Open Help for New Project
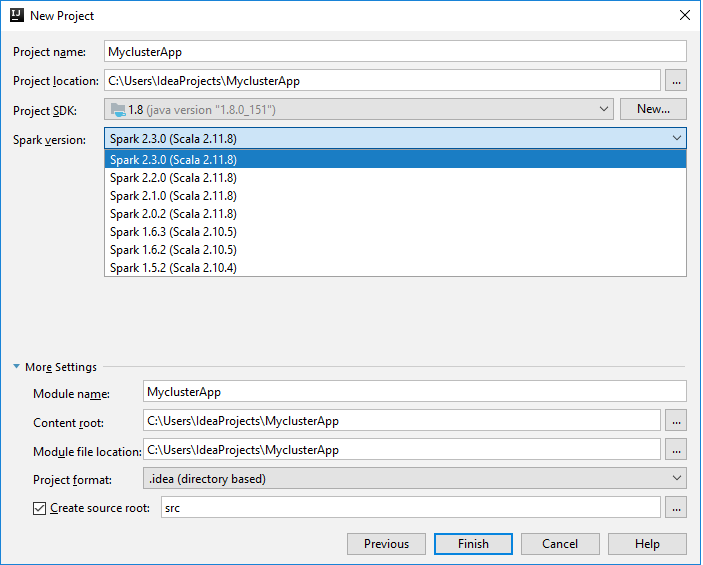 click(647, 543)
